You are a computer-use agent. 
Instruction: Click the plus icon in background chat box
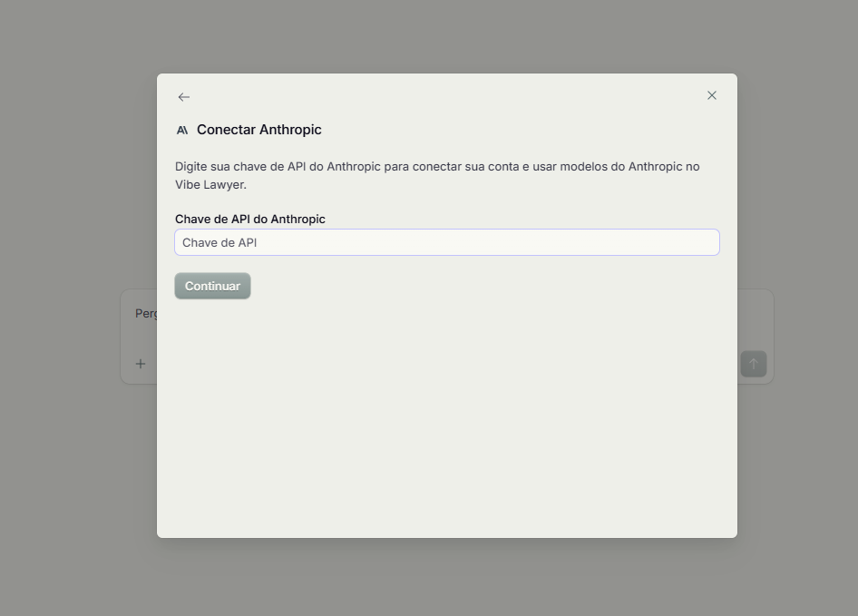pyautogui.click(x=141, y=364)
